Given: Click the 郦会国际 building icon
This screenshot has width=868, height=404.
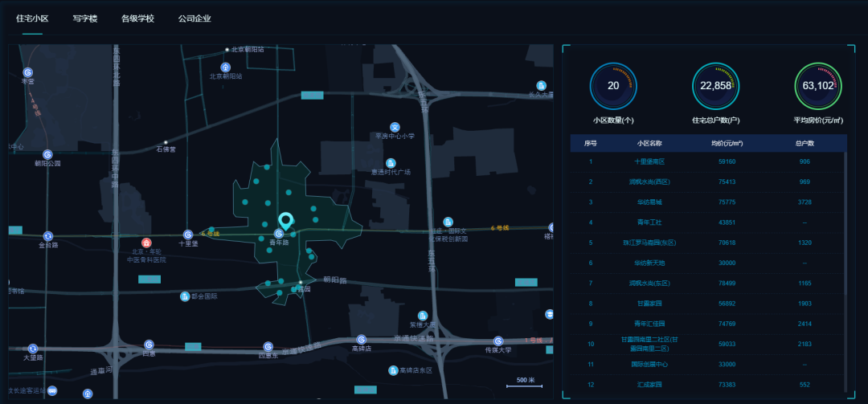Looking at the screenshot, I should click(x=186, y=296).
